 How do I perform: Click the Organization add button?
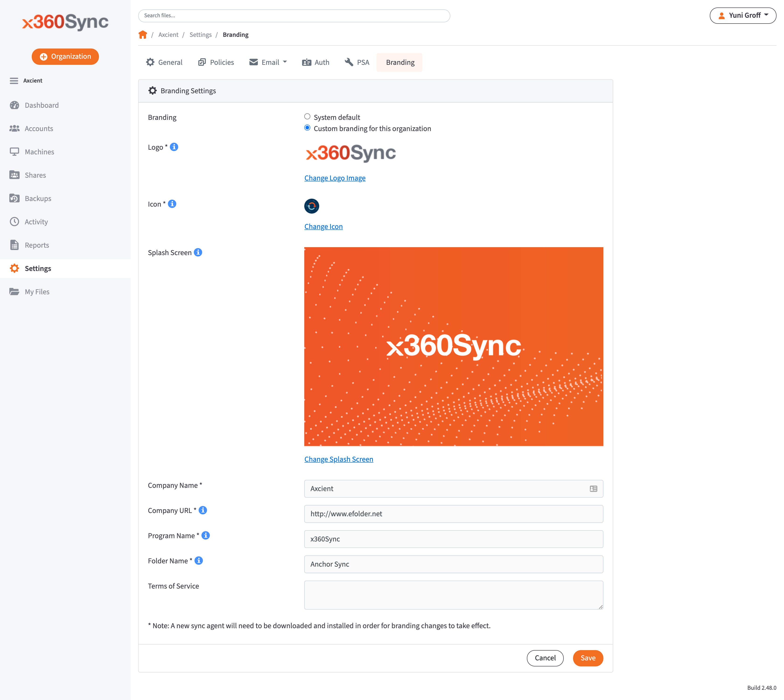pos(65,56)
